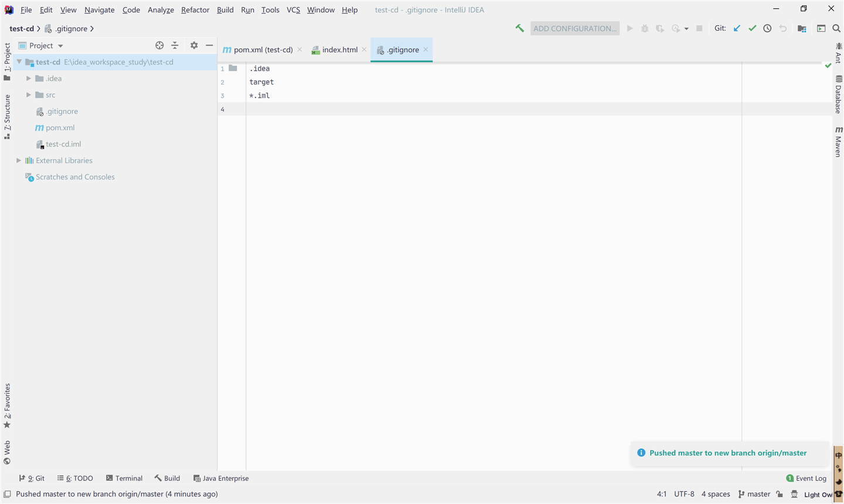The width and height of the screenshot is (844, 504).
Task: Click the Add Configuration button
Action: 574,28
